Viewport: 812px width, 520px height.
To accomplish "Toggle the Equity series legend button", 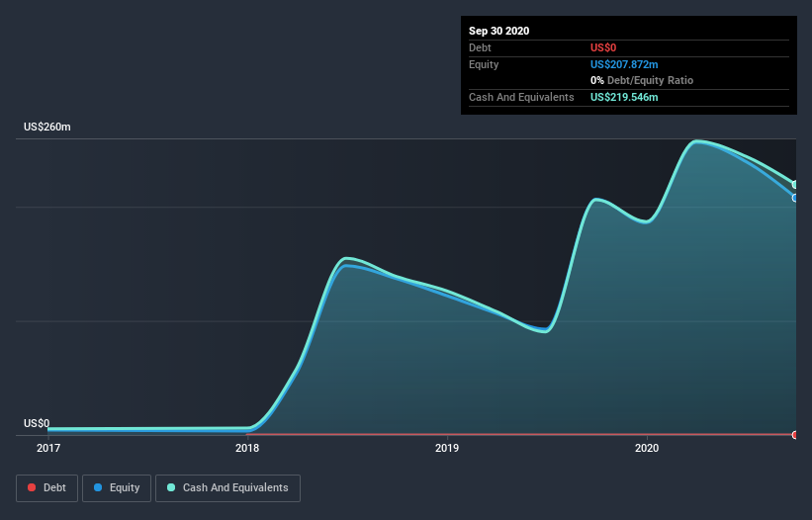I will (x=117, y=488).
